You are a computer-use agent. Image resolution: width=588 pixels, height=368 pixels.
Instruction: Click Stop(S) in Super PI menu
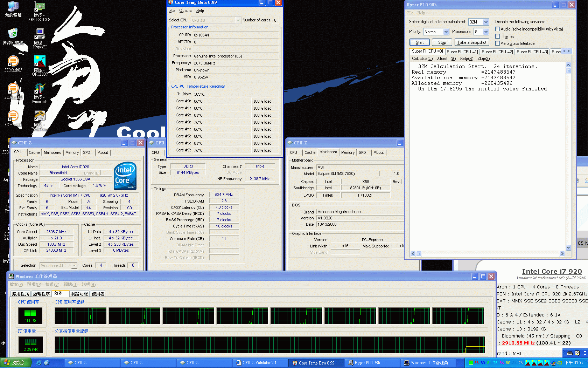(483, 59)
